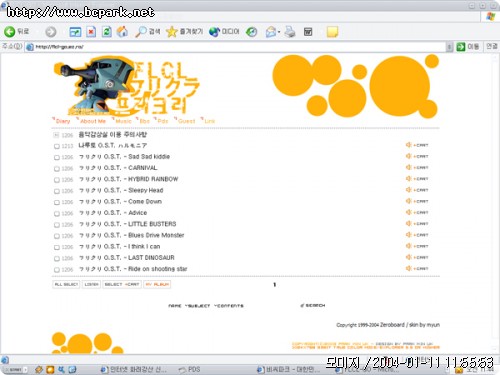
Task: Click the speaker icon for HYBRID RAINBOW
Action: pos(408,178)
